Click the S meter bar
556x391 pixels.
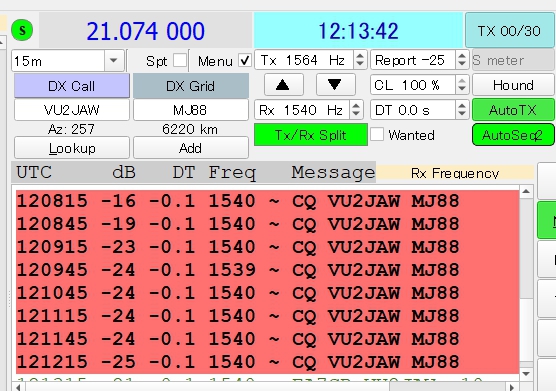(513, 60)
